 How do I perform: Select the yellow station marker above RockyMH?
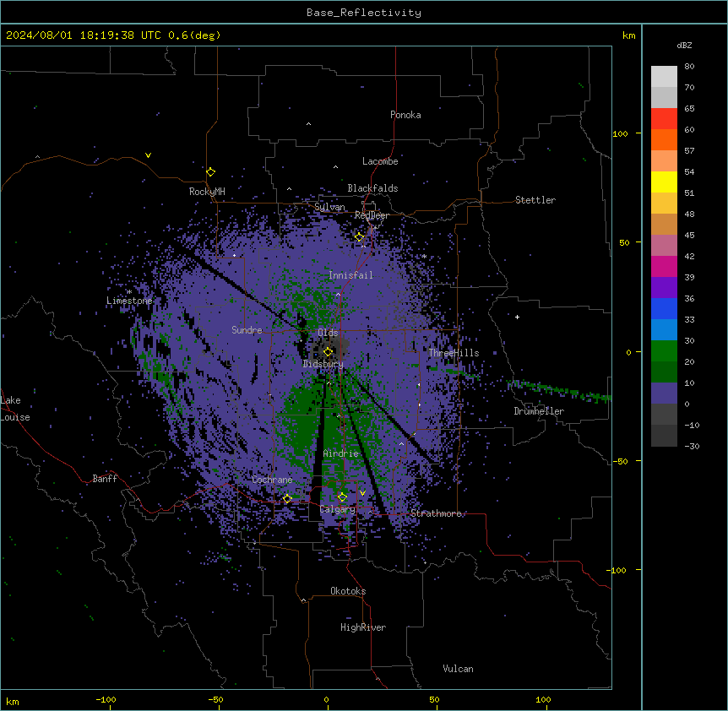pos(210,171)
